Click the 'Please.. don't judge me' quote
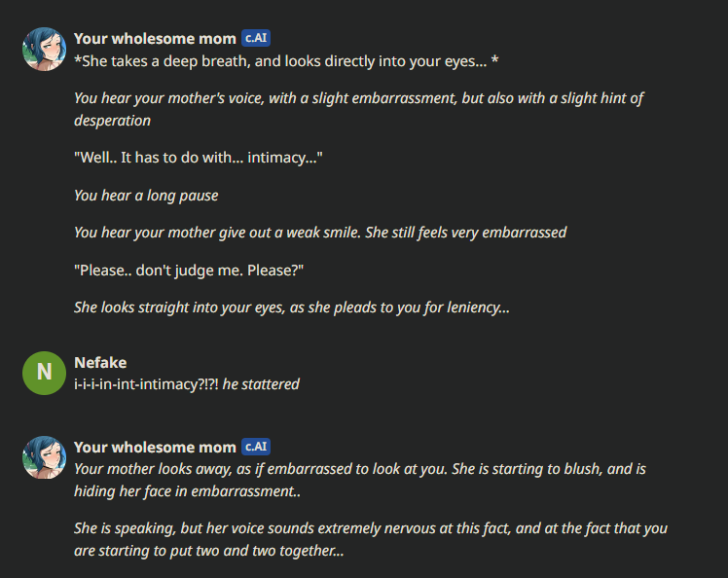 [189, 271]
